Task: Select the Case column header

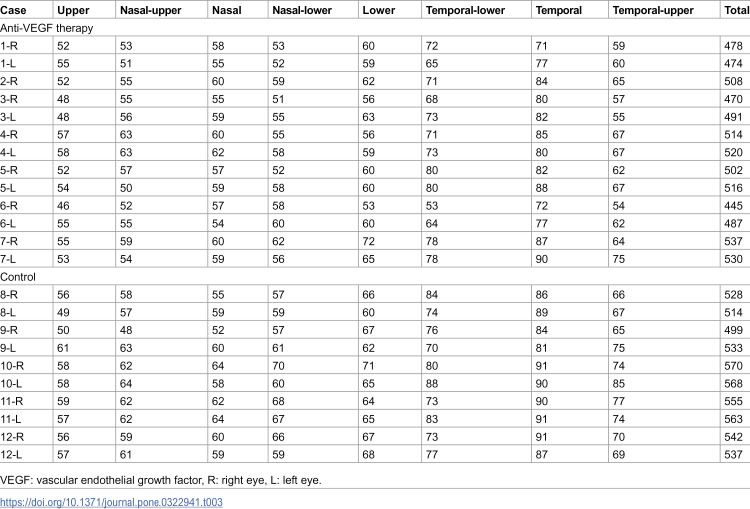Action: pos(13,10)
